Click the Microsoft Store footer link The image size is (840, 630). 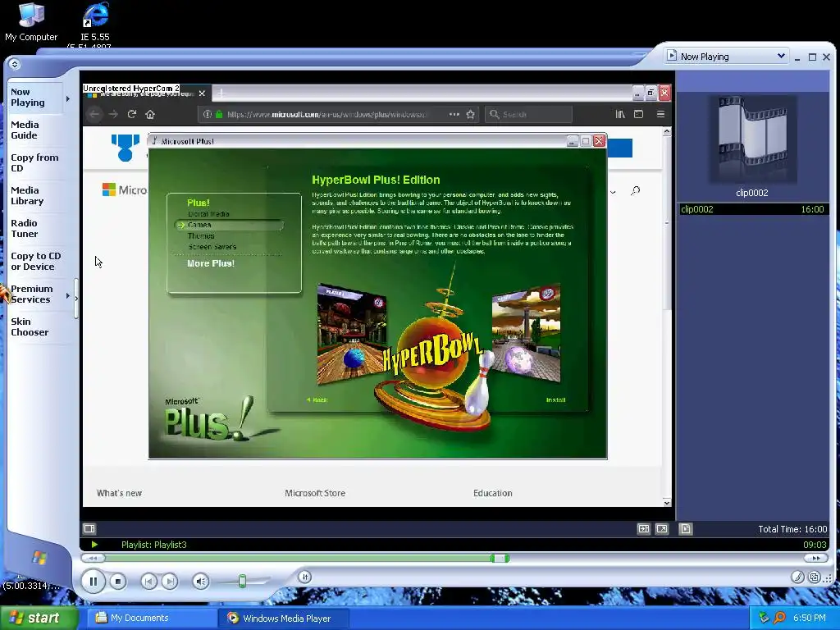click(x=315, y=493)
